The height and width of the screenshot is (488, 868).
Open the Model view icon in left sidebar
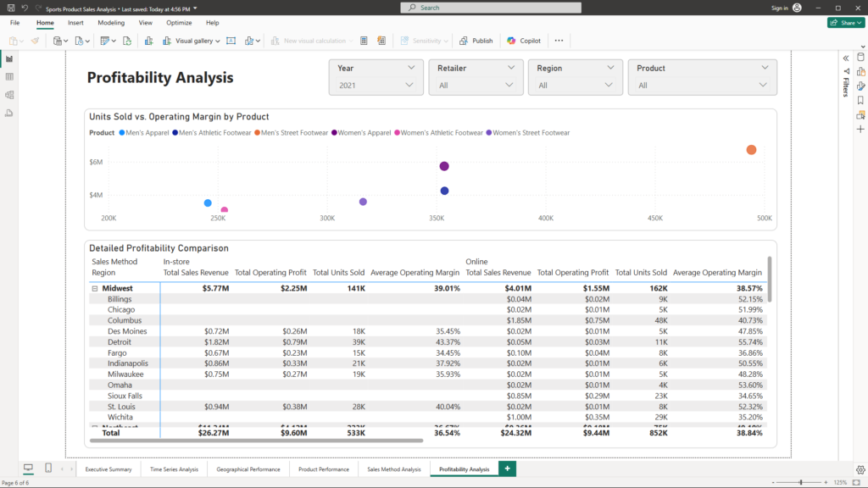(9, 95)
